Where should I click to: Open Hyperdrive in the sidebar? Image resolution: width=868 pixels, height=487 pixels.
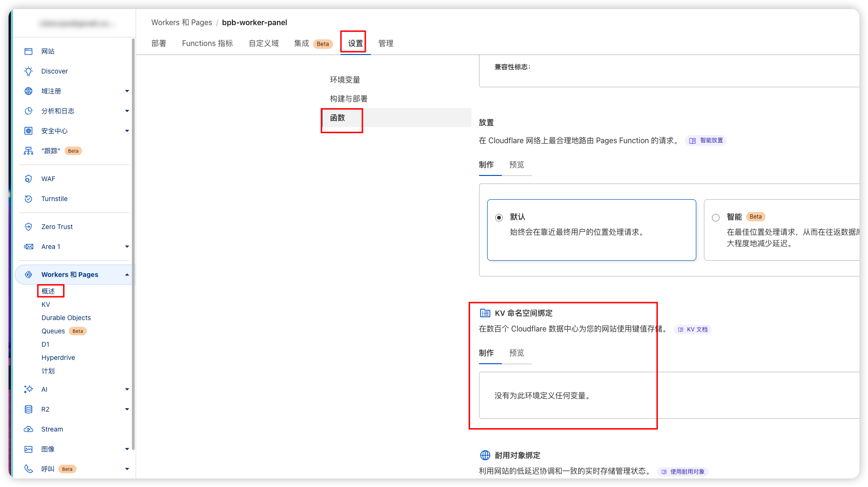[x=58, y=358]
